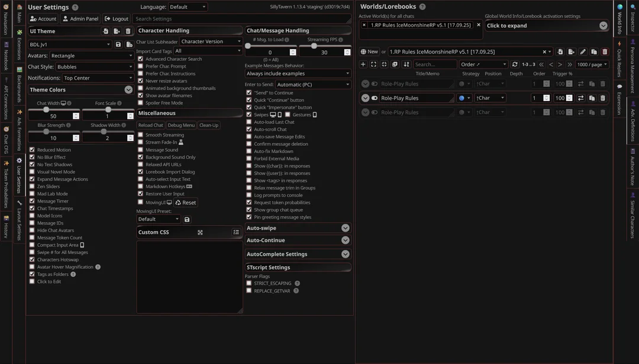Enable Visual Novel Mode checkbox
The width and height of the screenshot is (639, 364).
pos(32,172)
